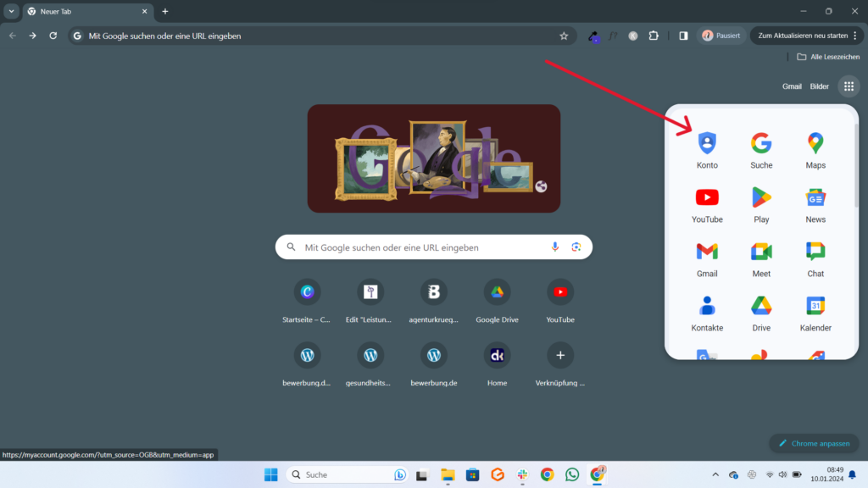Click the voice search microphone icon
868x488 pixels.
click(555, 247)
